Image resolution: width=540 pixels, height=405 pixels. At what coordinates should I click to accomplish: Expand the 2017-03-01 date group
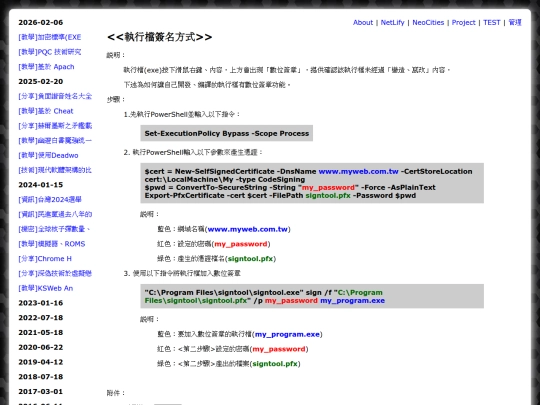point(41,392)
